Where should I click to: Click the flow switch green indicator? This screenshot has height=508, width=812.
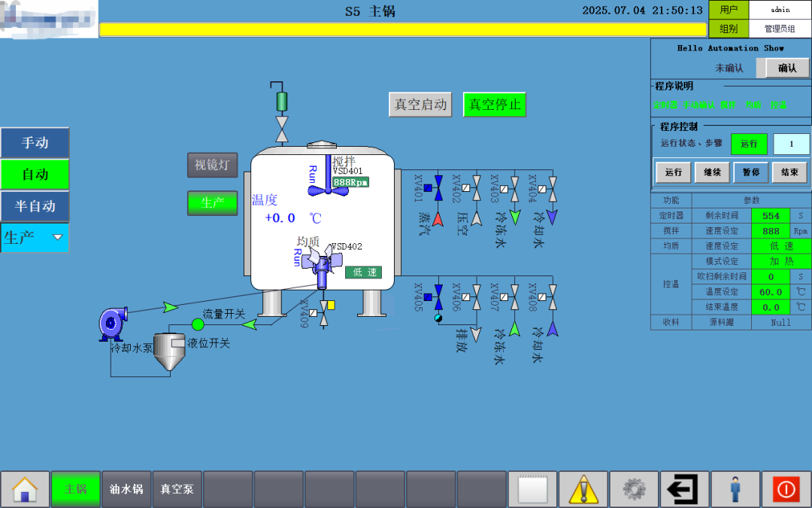tap(196, 324)
